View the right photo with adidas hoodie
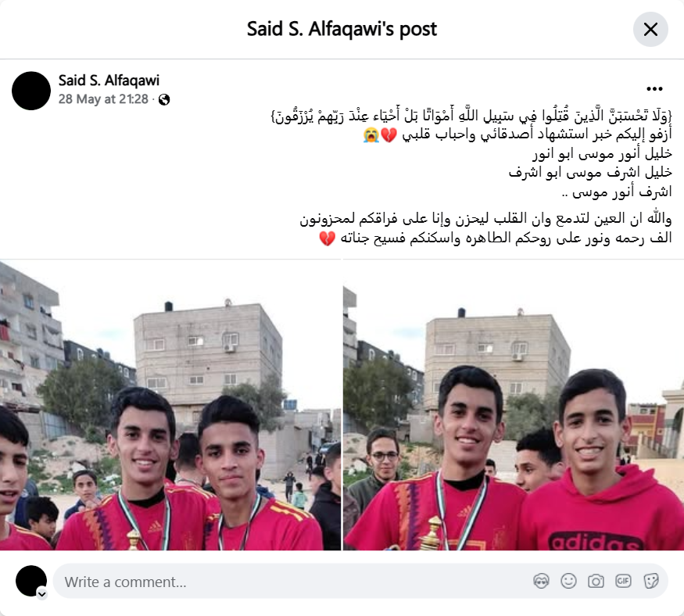 tap(514, 405)
